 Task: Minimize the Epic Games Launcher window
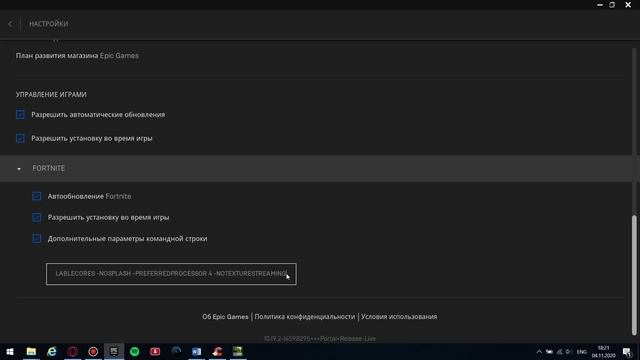tap(600, 5)
